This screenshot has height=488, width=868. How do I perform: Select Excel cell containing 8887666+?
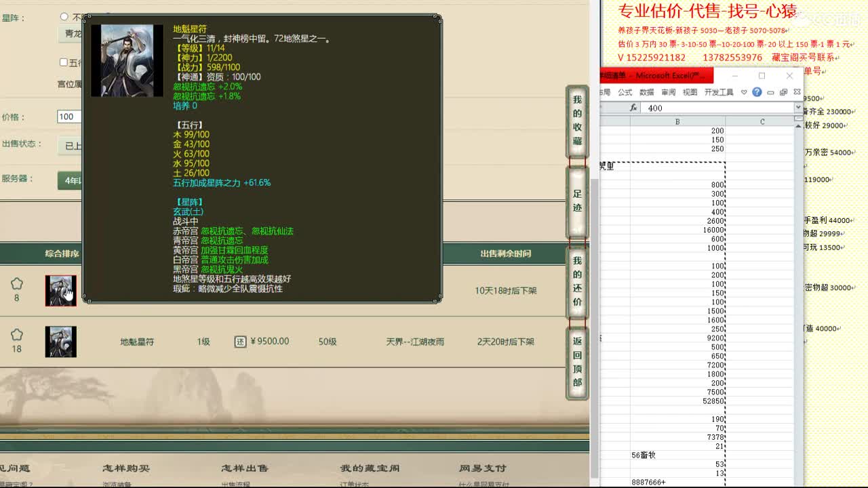coord(677,483)
